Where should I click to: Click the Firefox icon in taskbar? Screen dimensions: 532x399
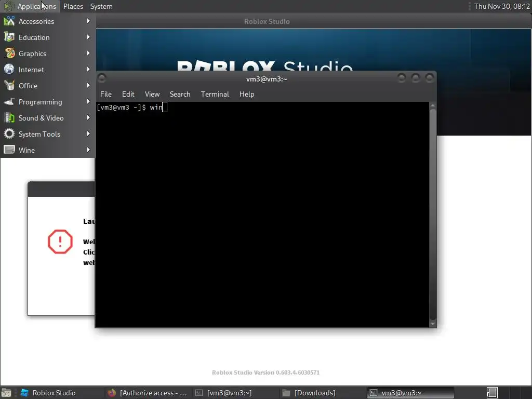(x=112, y=393)
